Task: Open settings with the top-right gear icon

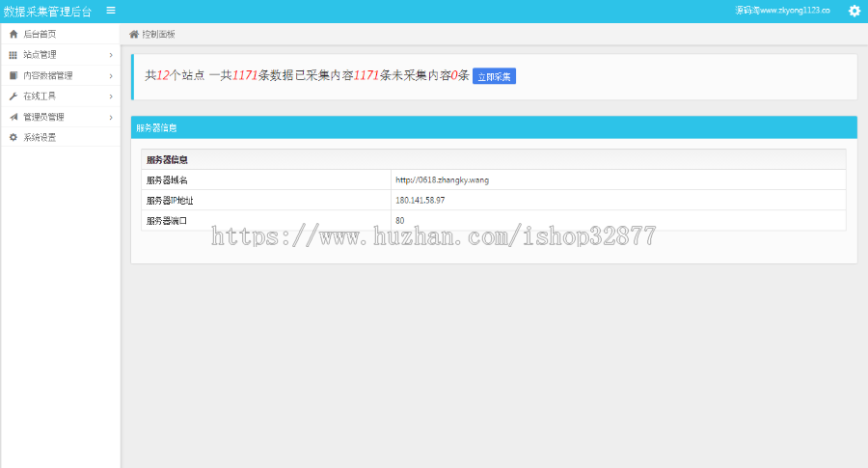Action: coord(854,11)
